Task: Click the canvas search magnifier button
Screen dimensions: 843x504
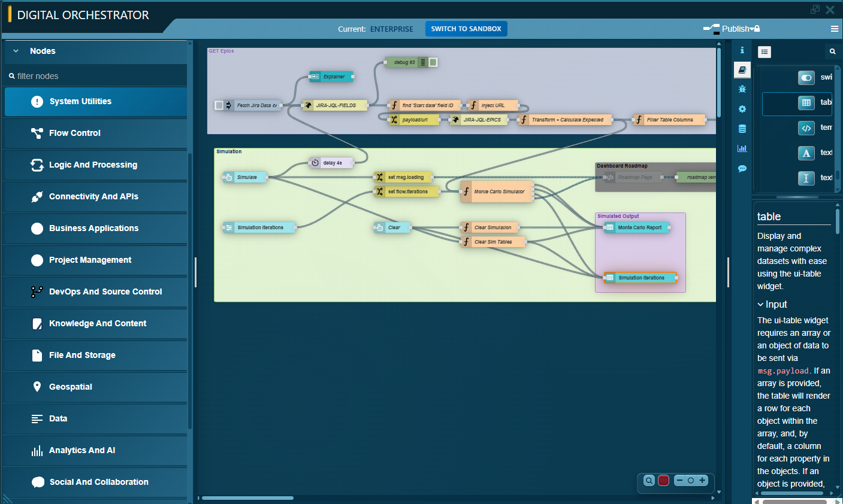Action: pyautogui.click(x=649, y=481)
